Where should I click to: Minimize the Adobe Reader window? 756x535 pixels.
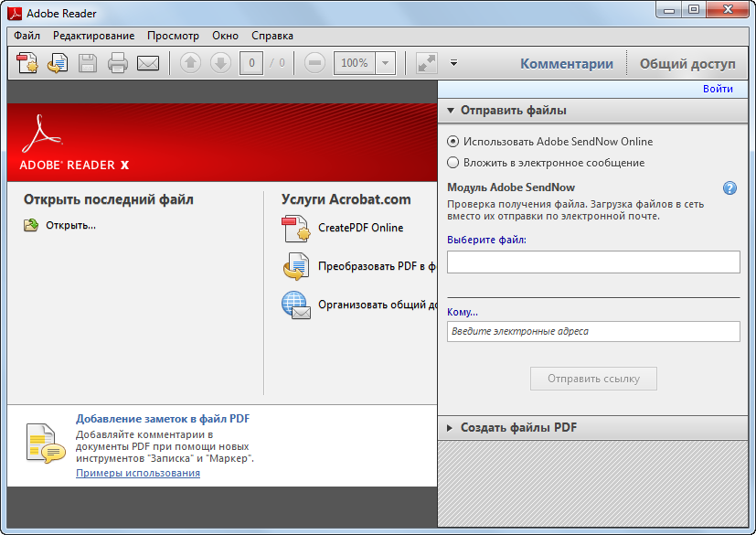pyautogui.click(x=669, y=10)
